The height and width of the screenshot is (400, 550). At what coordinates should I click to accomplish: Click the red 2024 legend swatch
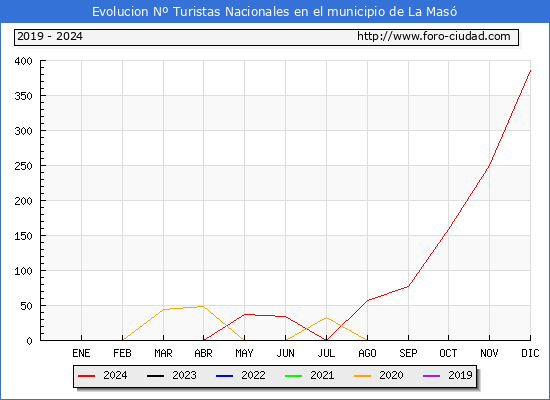click(86, 376)
